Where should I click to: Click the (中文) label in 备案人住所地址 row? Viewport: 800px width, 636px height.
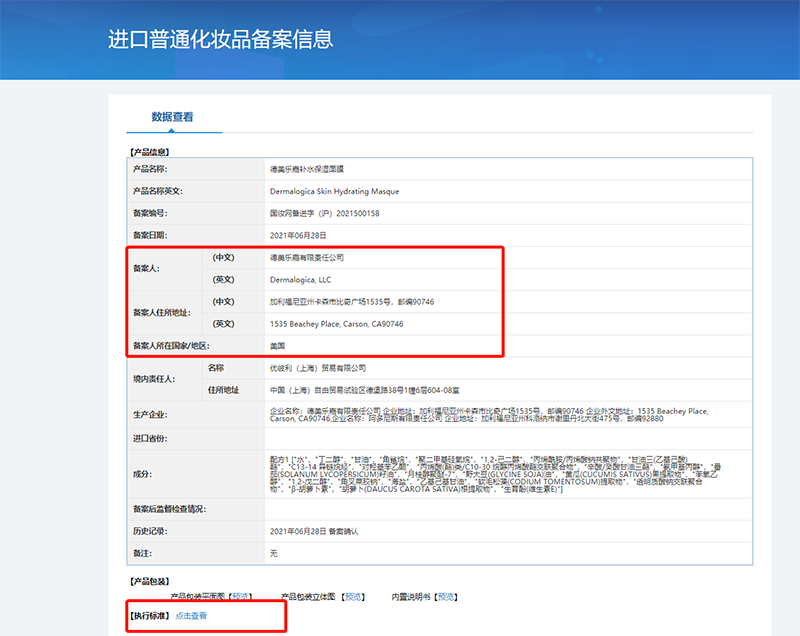[223, 301]
